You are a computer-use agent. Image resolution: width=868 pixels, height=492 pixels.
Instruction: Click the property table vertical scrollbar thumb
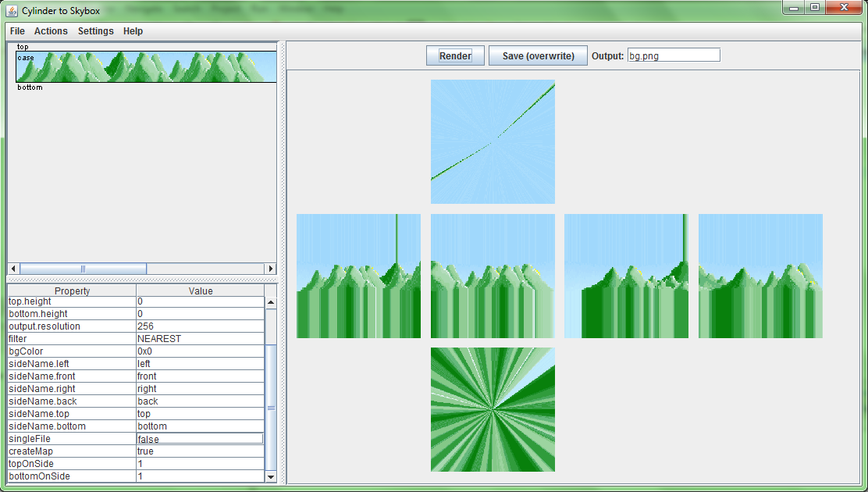tap(271, 407)
